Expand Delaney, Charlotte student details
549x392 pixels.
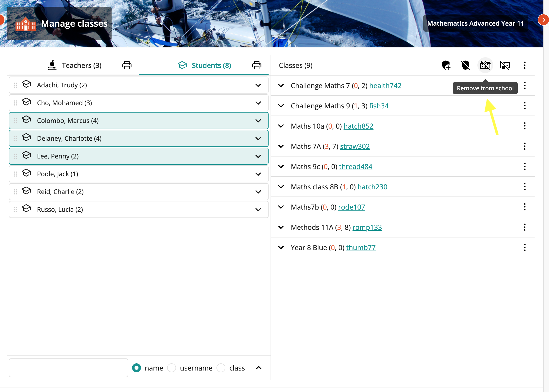coord(258,139)
